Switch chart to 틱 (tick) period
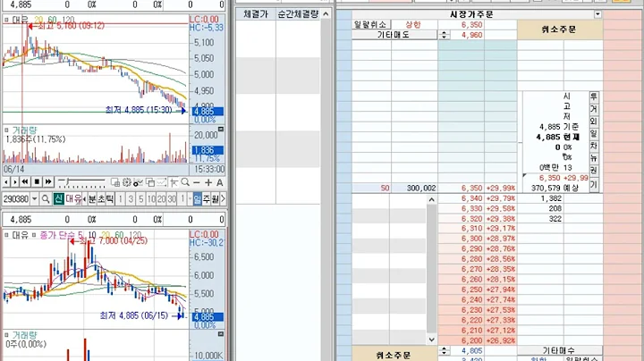Viewport: 644px width, 361px height. click(110, 199)
